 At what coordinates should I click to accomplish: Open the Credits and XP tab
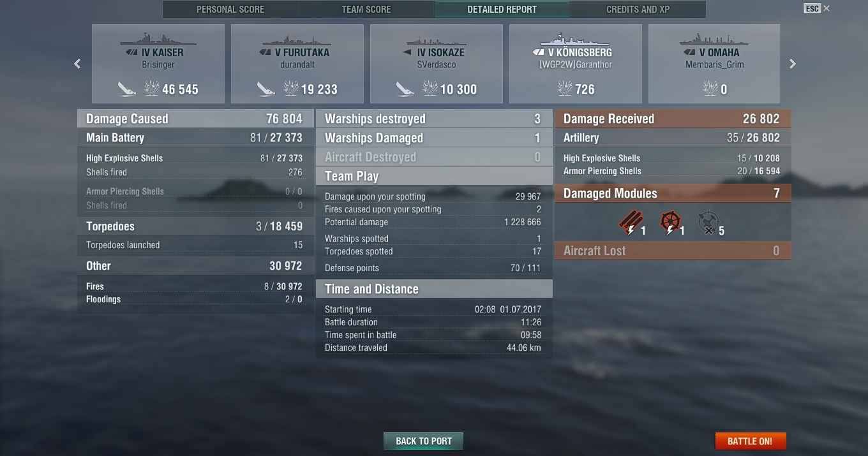pos(638,10)
